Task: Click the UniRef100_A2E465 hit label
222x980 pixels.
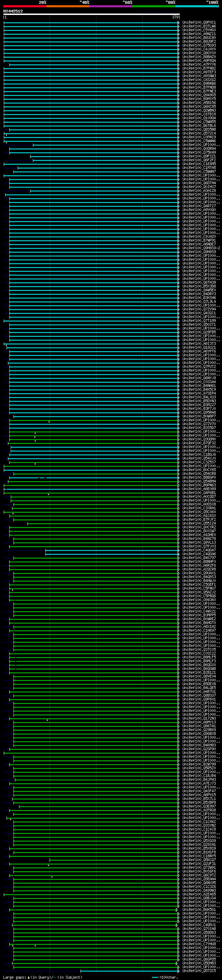Action: [199, 894]
